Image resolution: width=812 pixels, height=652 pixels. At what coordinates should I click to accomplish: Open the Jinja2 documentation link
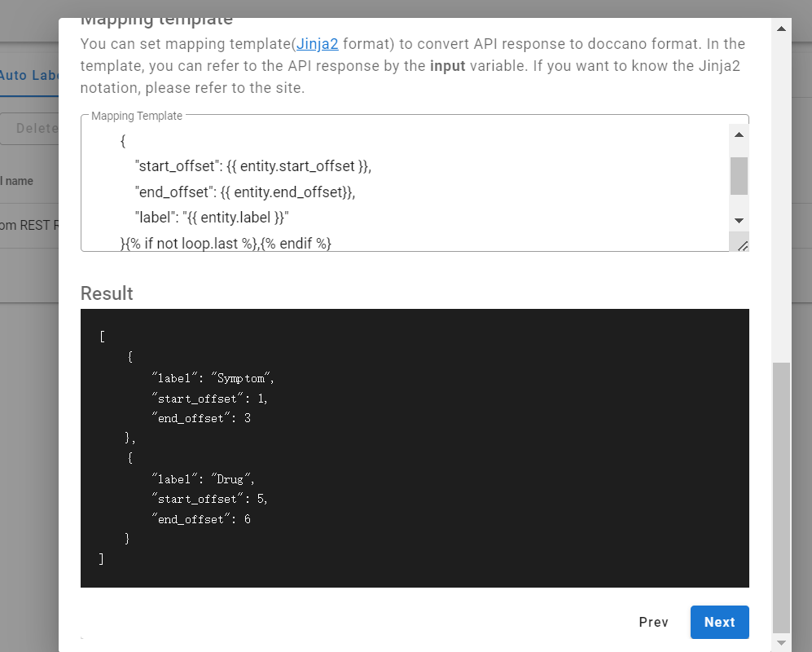[318, 44]
